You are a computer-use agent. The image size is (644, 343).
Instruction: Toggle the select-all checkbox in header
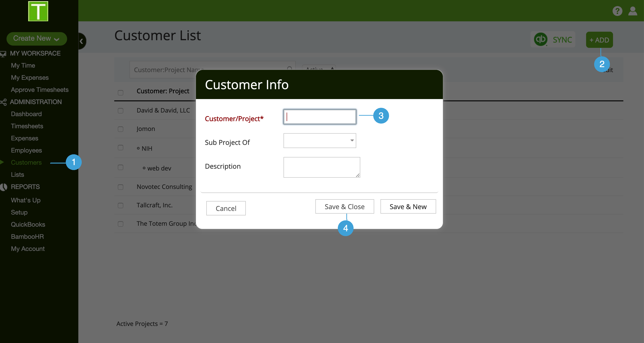121,93
